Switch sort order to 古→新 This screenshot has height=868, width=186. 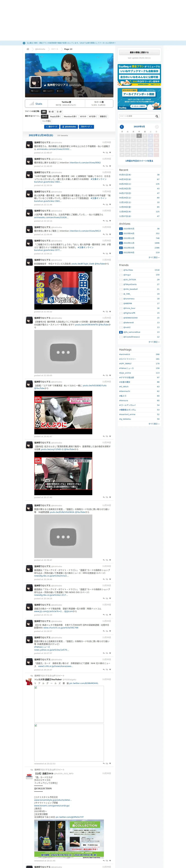tap(59, 112)
